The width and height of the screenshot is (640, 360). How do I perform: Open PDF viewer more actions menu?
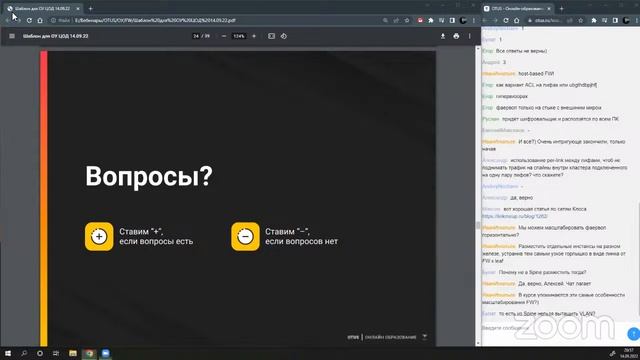pos(470,36)
